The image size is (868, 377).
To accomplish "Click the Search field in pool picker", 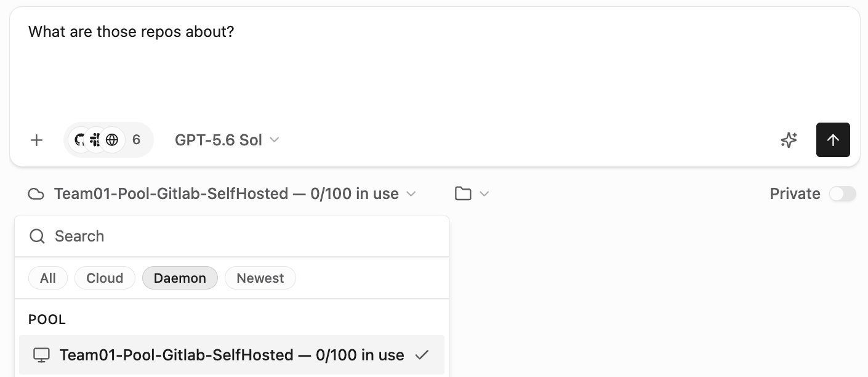I will pos(231,236).
